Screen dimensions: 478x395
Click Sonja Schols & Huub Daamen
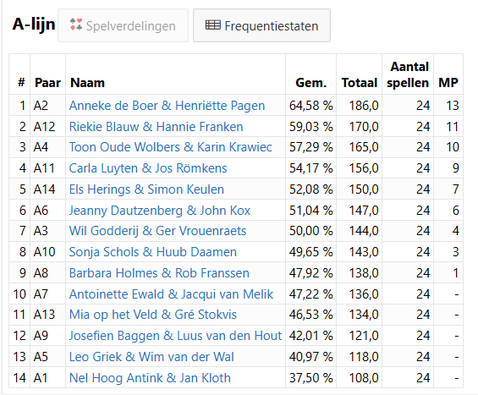click(153, 252)
